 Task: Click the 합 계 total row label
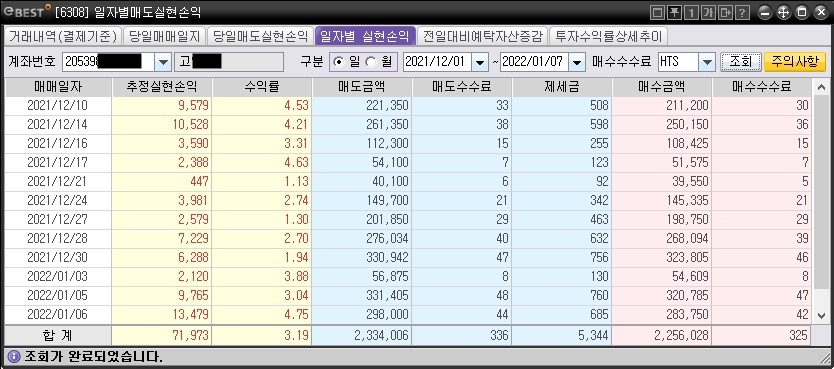57,336
